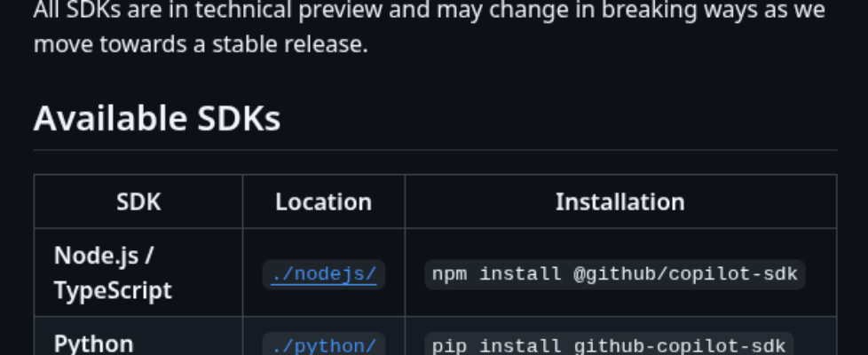
Task: Click the word pip in the install command
Action: coord(450,344)
